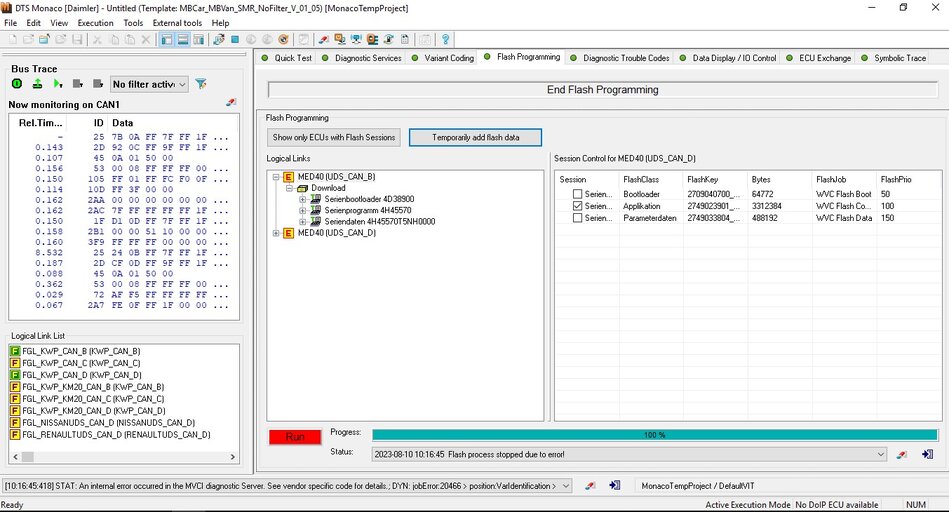
Task: Toggle the first layout view toolbar icon
Action: [x=166, y=39]
